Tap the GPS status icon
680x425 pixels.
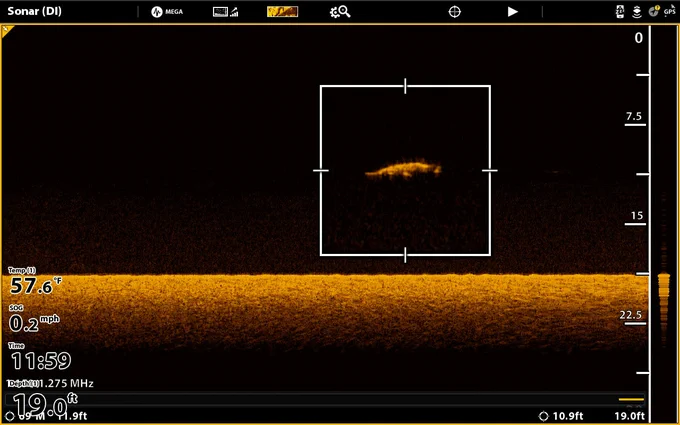pos(670,10)
